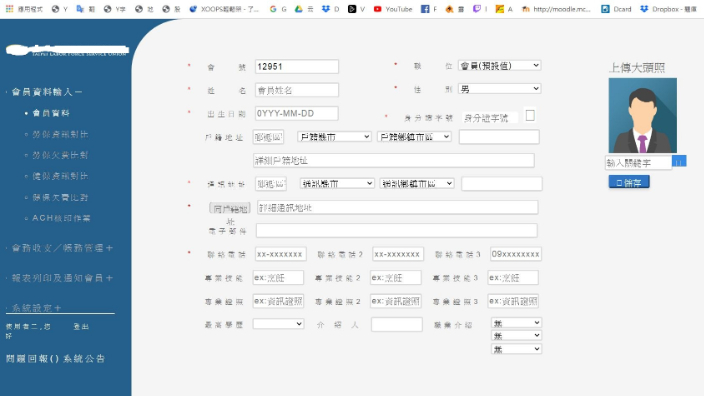704x396 pixels.
Task: Open the Dcard bookmark
Action: (x=616, y=9)
